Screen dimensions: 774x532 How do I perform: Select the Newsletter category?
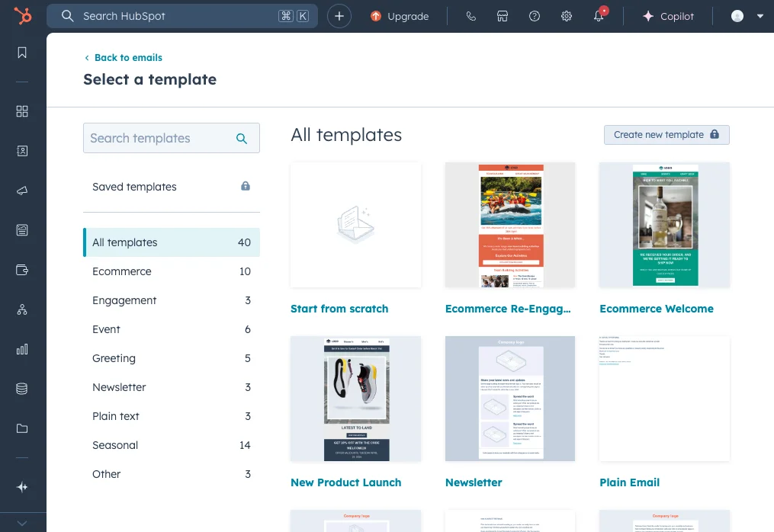(x=172, y=387)
